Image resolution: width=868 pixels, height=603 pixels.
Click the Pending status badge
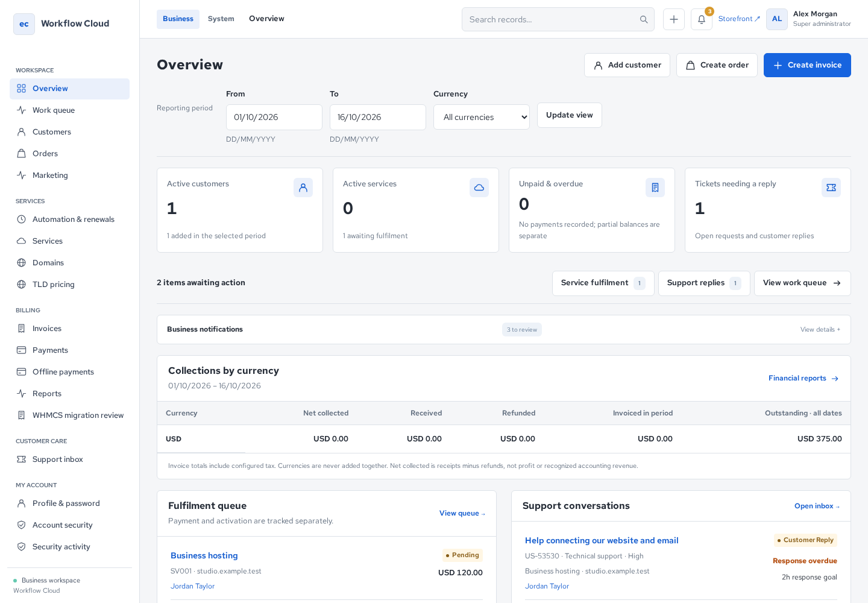[462, 555]
